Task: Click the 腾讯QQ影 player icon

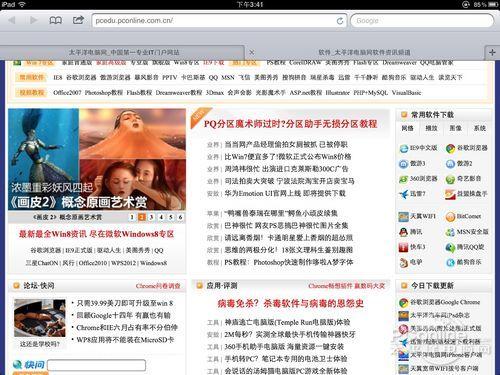Action: pyautogui.click(x=451, y=247)
